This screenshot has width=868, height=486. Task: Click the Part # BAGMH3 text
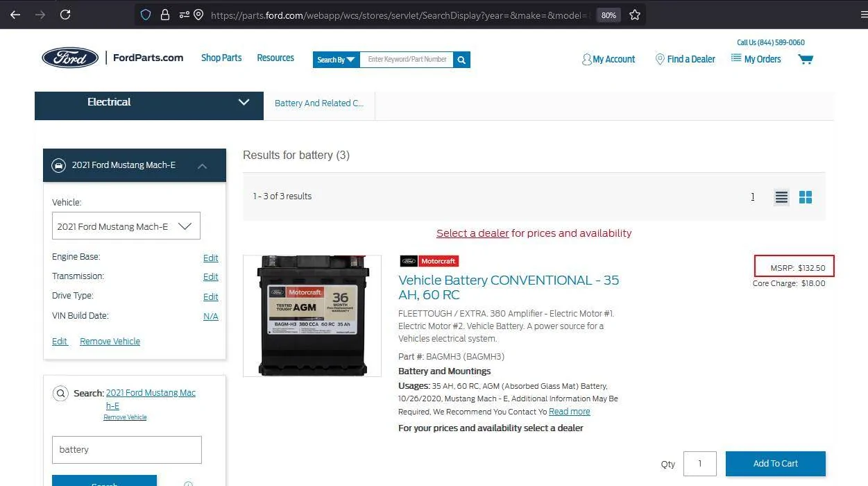point(451,357)
